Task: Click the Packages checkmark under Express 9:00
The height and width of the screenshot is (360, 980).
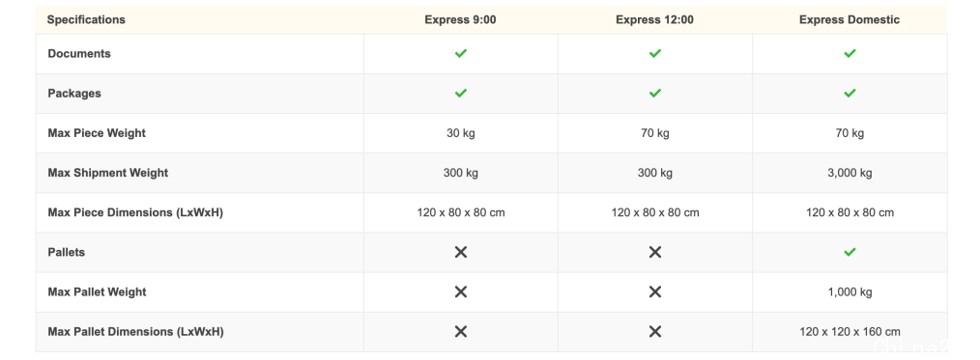Action: 461,93
